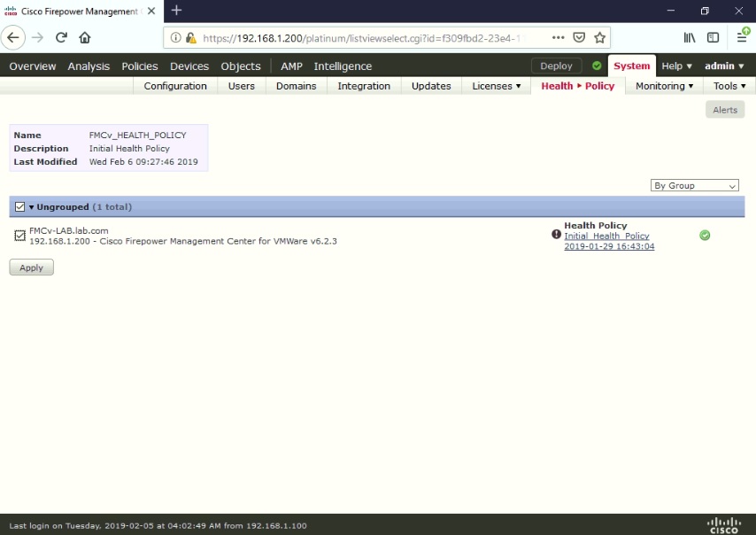Click green check status icon for FMCv-LAB
756x535 pixels.
705,235
